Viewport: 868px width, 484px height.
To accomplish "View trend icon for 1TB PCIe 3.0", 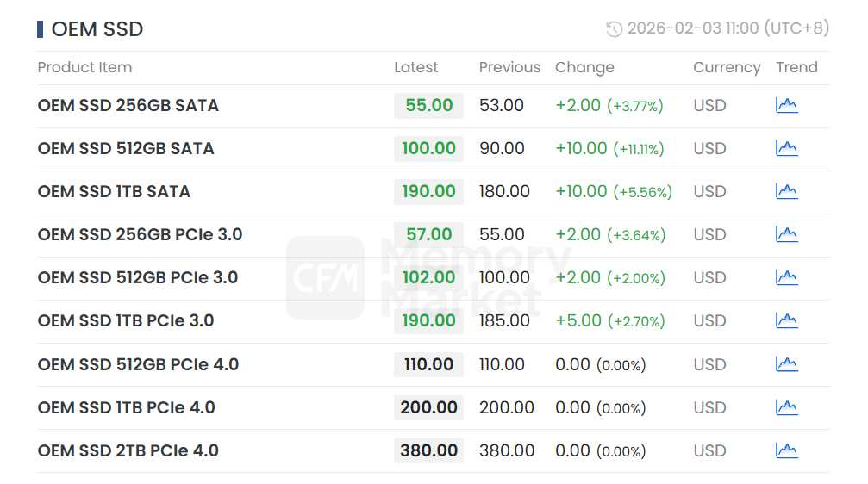I will tap(786, 320).
